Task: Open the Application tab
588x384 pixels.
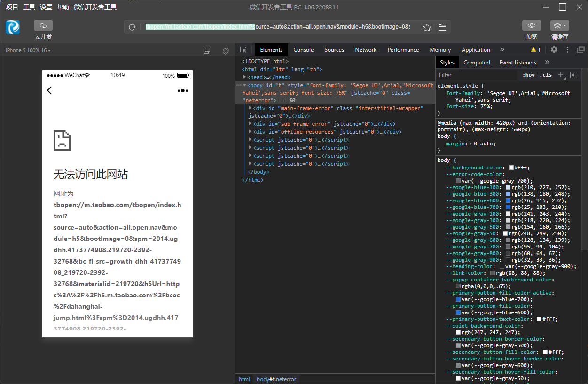Action: click(476, 49)
